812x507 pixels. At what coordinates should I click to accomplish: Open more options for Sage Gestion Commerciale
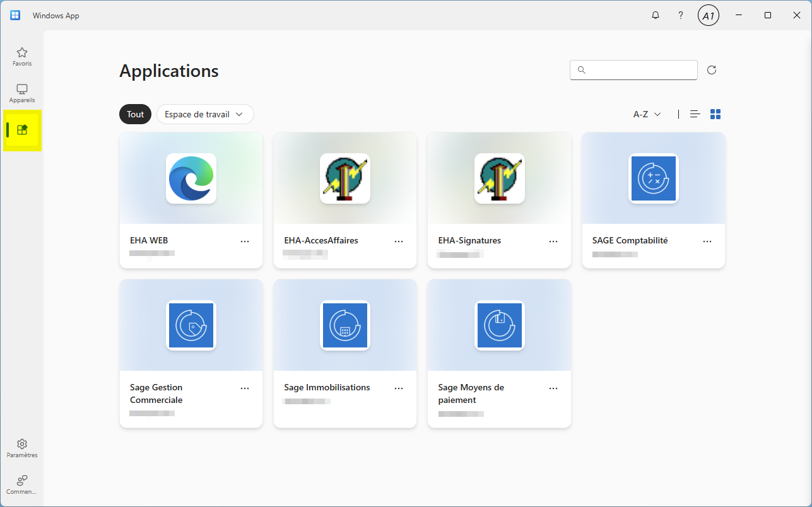(x=245, y=388)
